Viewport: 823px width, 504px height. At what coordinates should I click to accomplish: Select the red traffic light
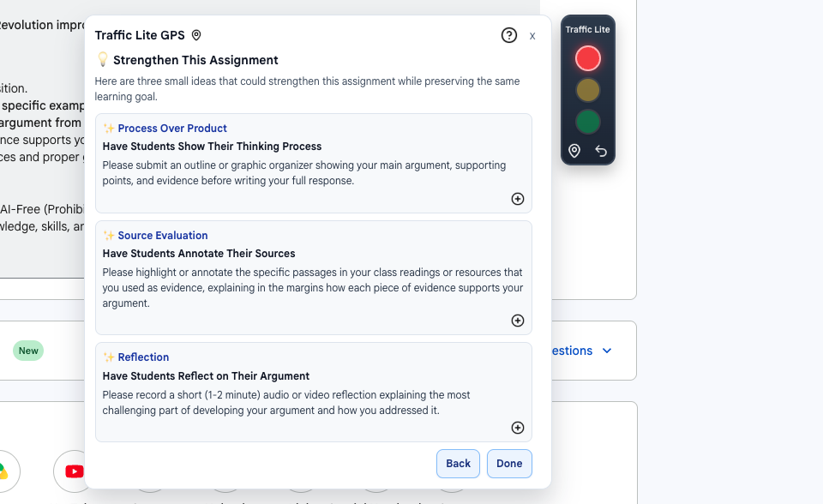tap(588, 58)
